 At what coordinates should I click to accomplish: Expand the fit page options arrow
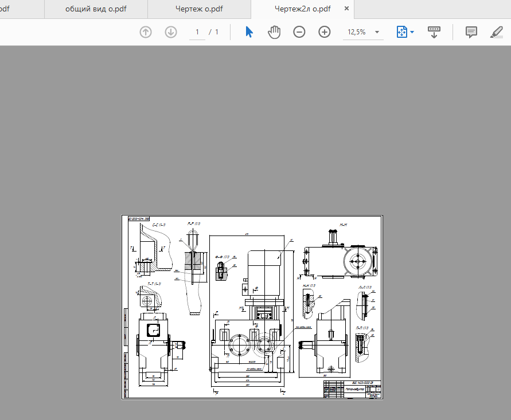click(412, 32)
